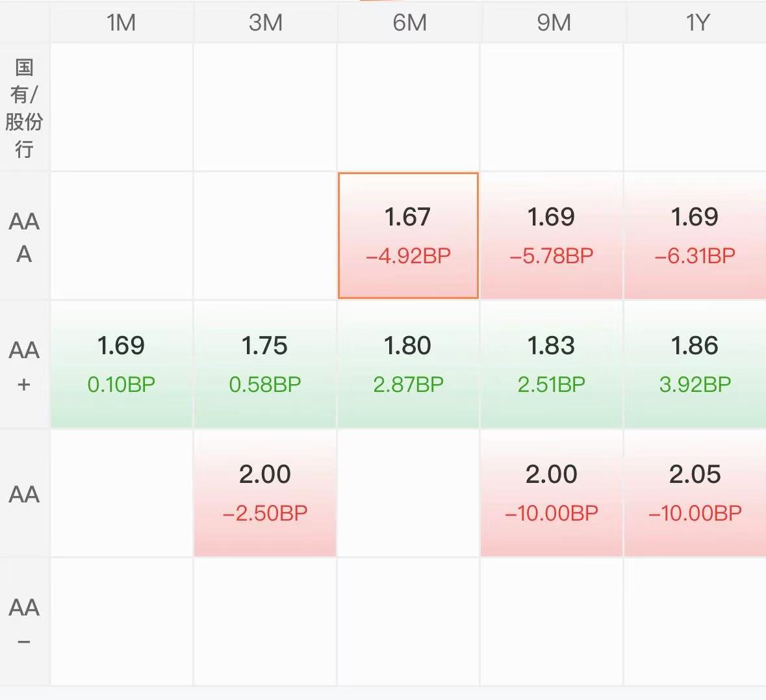Click the AA- row header
Screen dimensions: 766x700
tap(24, 623)
